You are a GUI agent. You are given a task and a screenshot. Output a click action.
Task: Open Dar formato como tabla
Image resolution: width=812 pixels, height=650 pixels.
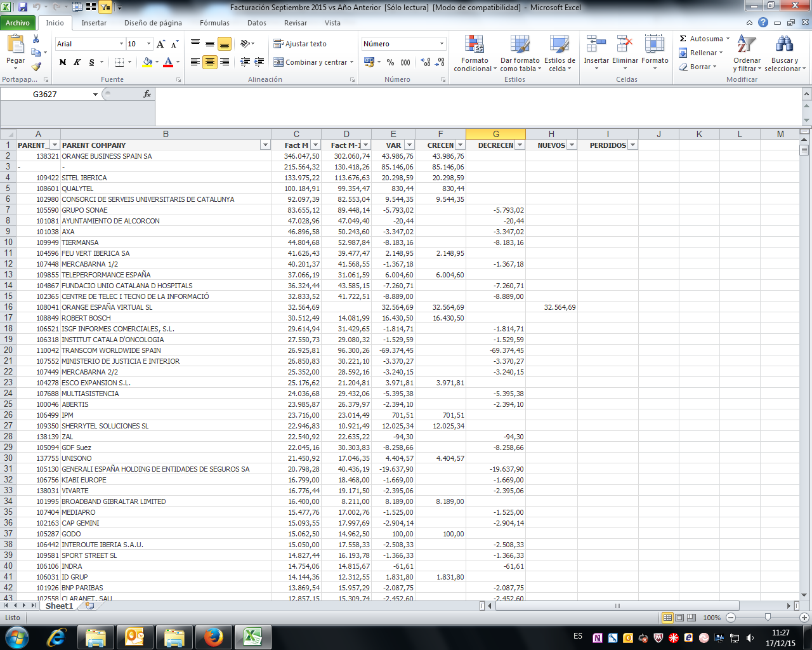(520, 54)
